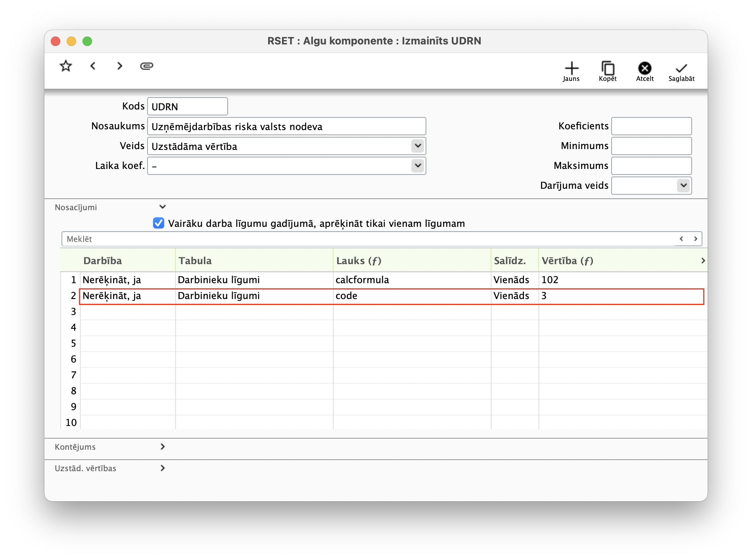Click the Koeficients input field
The width and height of the screenshot is (752, 560).
click(651, 126)
